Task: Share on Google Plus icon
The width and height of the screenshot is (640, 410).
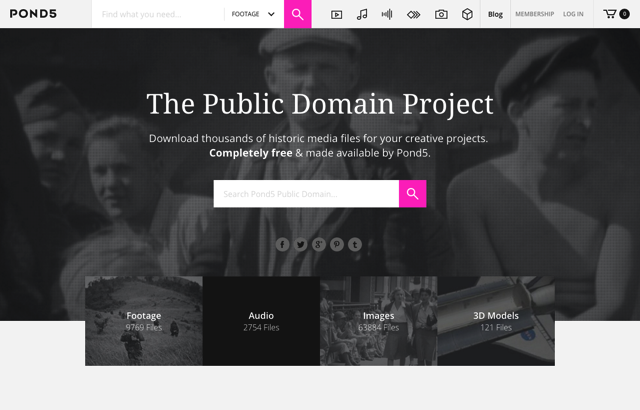Action: [319, 244]
